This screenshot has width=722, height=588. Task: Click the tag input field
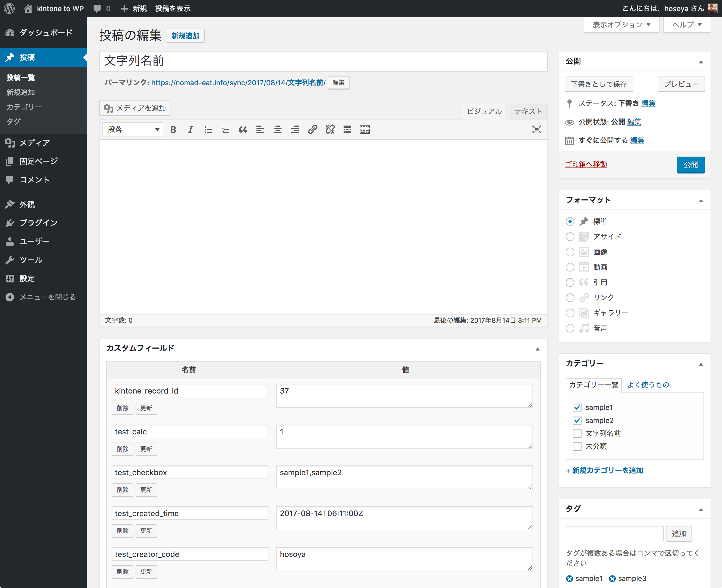tap(614, 534)
